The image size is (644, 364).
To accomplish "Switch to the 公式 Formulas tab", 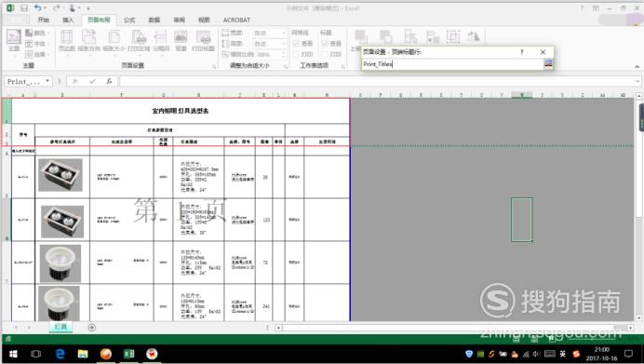I will click(129, 20).
